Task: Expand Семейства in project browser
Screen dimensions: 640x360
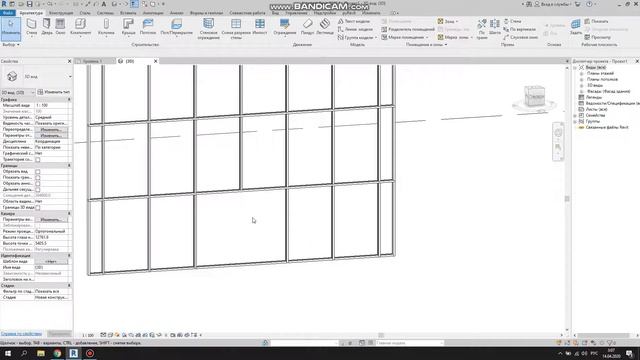Action: [x=575, y=115]
